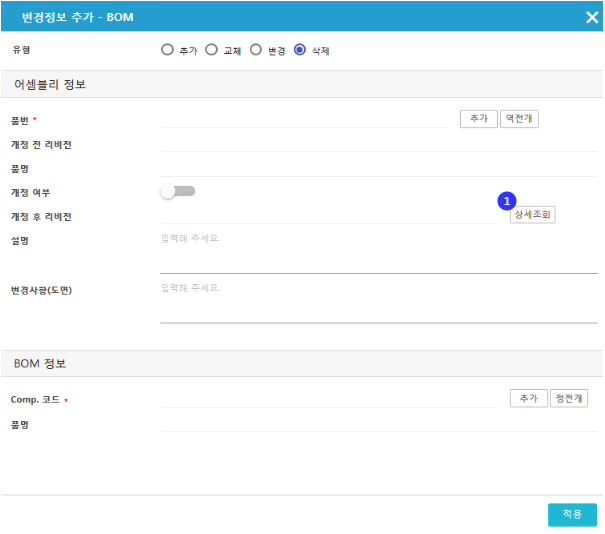The image size is (605, 534).
Task: Select the 교체 type radio button
Action: (211, 50)
